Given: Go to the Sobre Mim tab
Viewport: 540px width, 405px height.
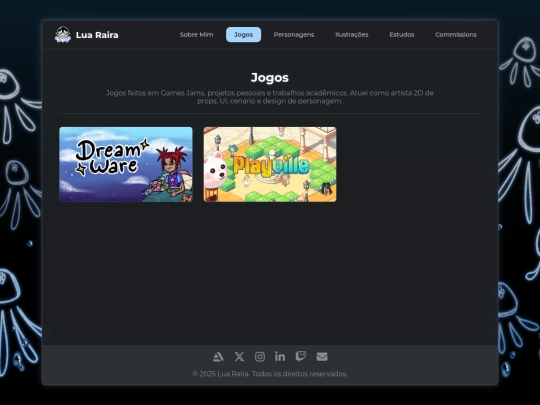Looking at the screenshot, I should click(196, 34).
